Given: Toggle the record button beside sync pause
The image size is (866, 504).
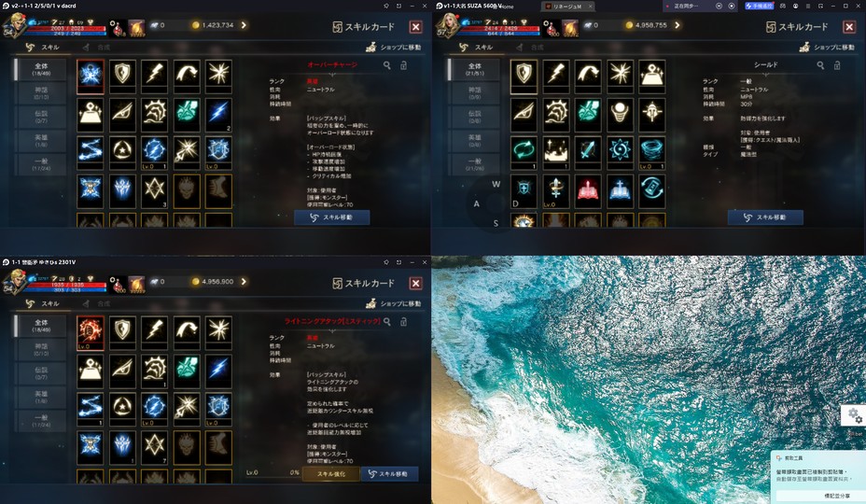Looking at the screenshot, I should coord(732,7).
